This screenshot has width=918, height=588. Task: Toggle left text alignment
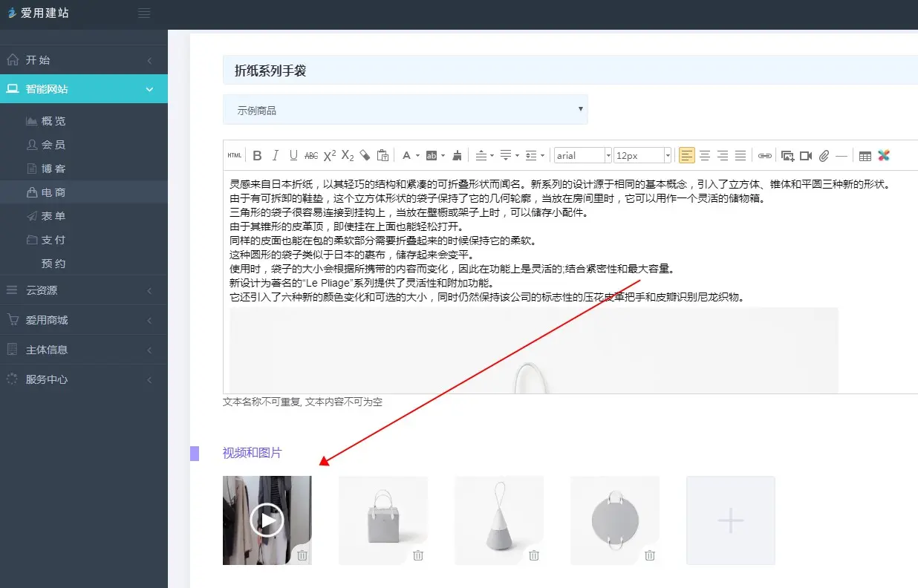[x=686, y=156]
